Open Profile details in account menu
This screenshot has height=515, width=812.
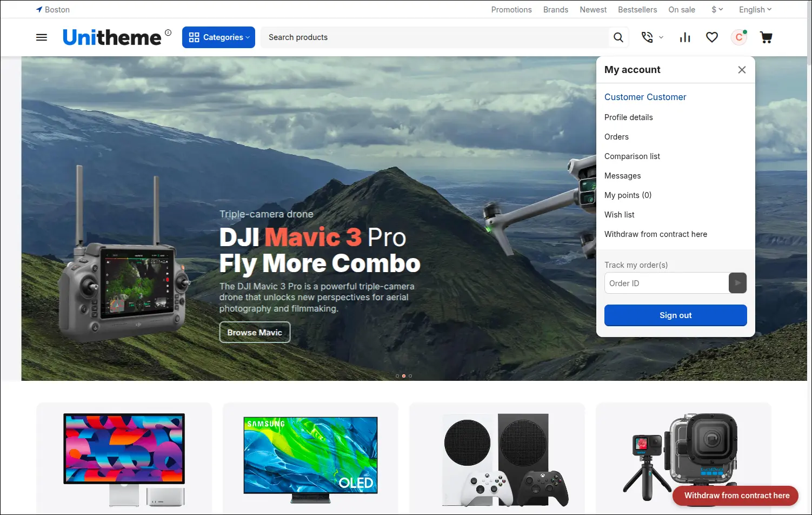(x=629, y=117)
